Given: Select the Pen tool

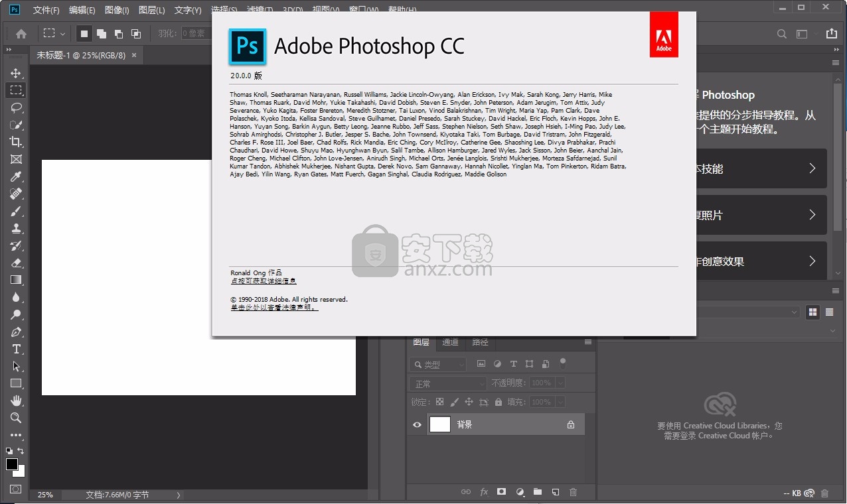Looking at the screenshot, I should coord(16,332).
